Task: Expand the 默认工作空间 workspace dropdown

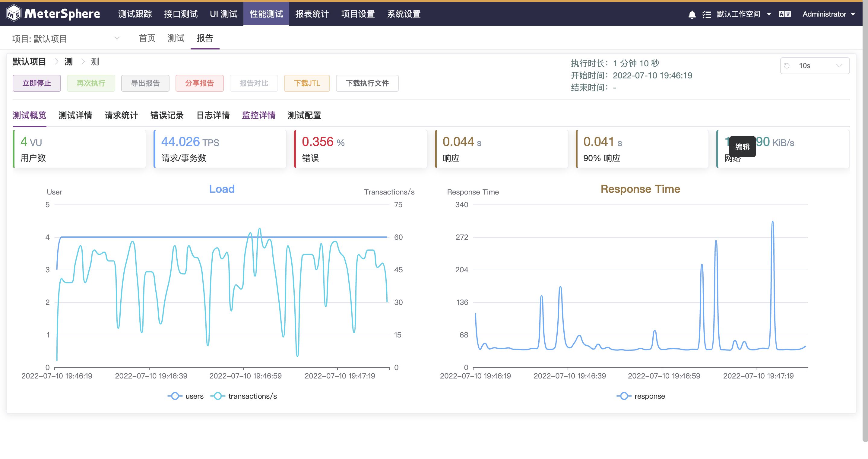Action: (x=744, y=14)
